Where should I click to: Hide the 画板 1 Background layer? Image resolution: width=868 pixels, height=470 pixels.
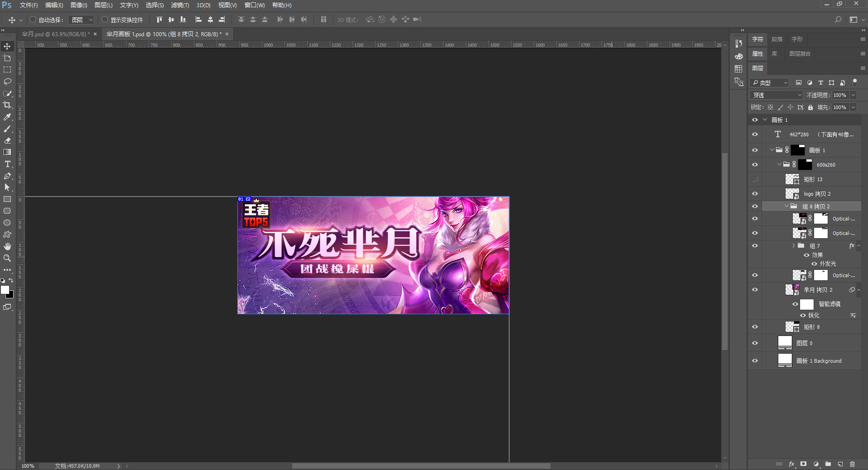click(755, 361)
